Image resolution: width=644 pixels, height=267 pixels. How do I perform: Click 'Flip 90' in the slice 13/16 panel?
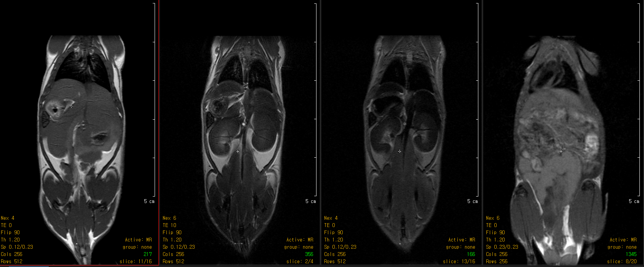pyautogui.click(x=334, y=232)
